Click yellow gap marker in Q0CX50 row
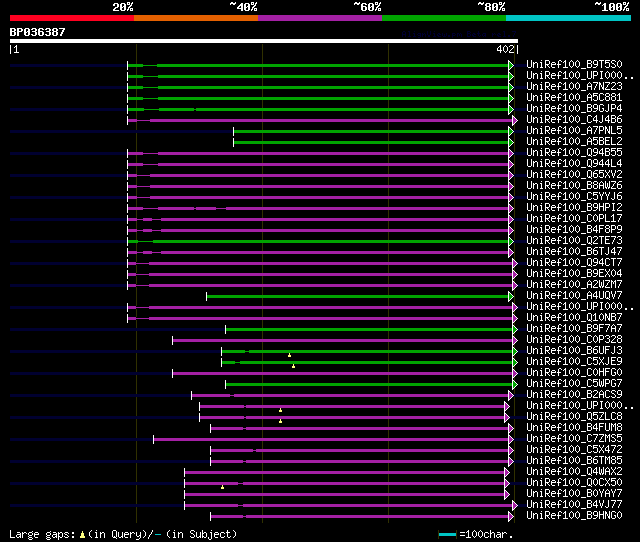The image size is (640, 542). point(222,487)
